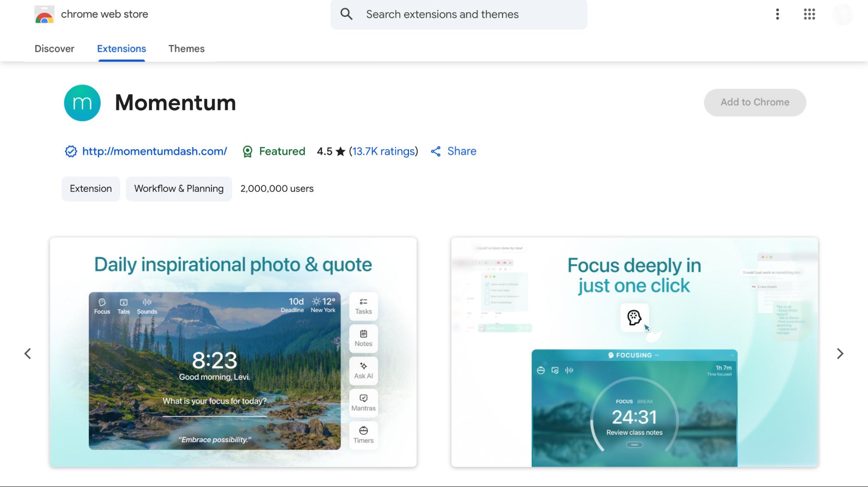Open the account profile avatar
868x487 pixels.
(843, 14)
